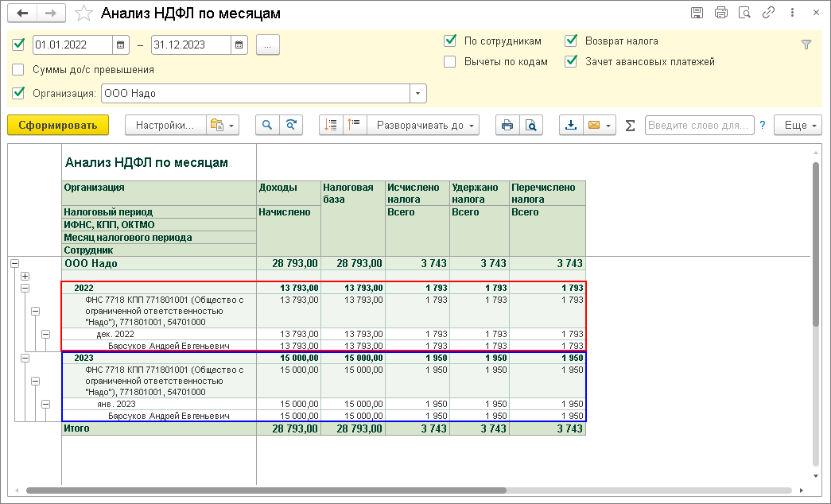Click the magnifier find icon in report toolbar
This screenshot has width=831, height=504.
(x=267, y=125)
